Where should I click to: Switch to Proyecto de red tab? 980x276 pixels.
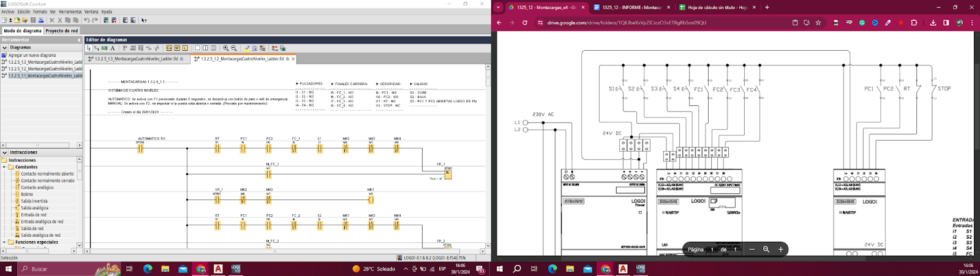[62, 31]
